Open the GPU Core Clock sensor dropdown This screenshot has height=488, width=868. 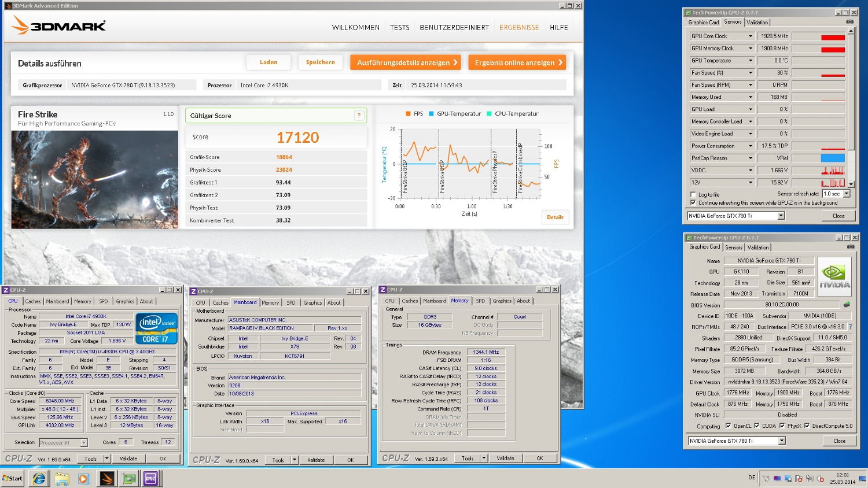click(751, 36)
